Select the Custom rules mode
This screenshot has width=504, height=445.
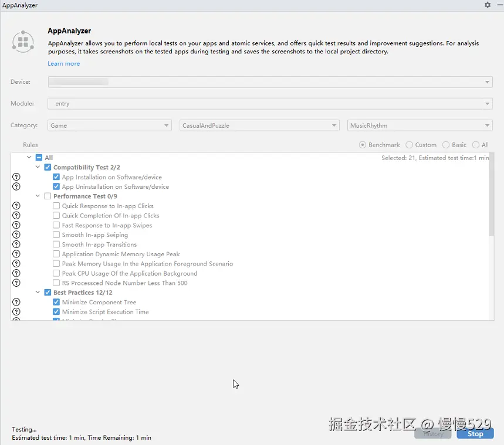click(x=409, y=145)
